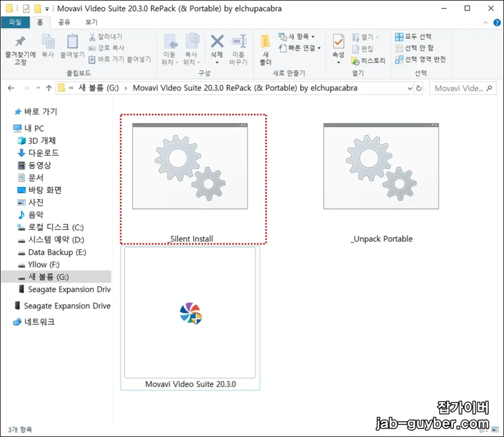Open the 파일 file menu tab
Screen dimensions: 504x437
(15, 22)
